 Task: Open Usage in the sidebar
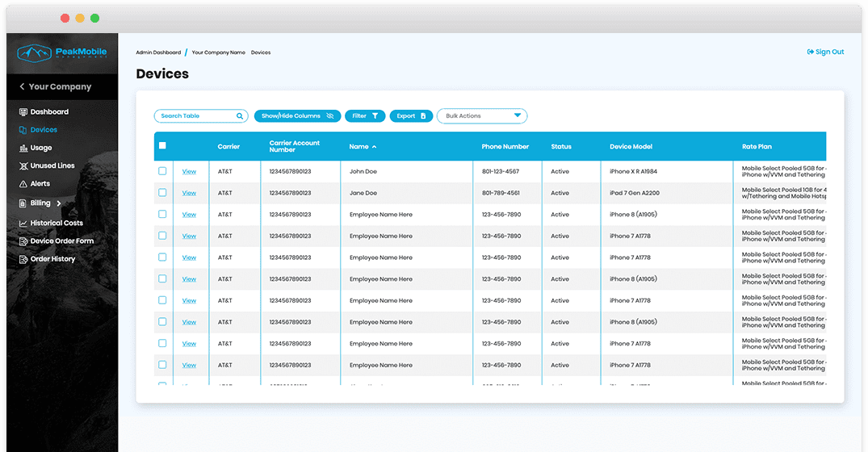pyautogui.click(x=41, y=148)
